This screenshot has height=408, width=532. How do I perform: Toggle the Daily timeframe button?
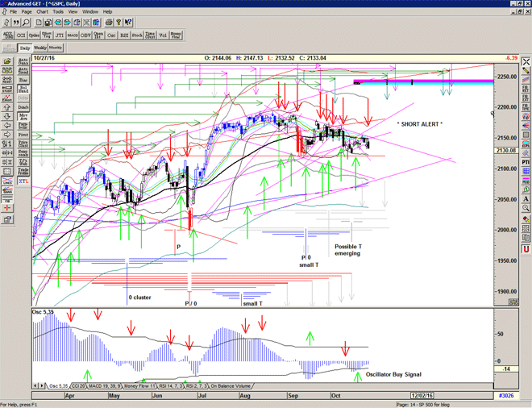[24, 48]
